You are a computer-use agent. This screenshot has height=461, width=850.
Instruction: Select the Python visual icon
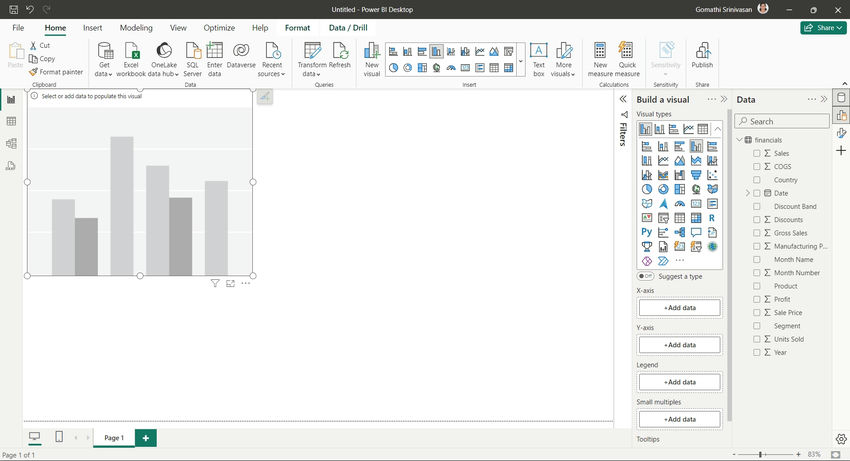tap(647, 232)
